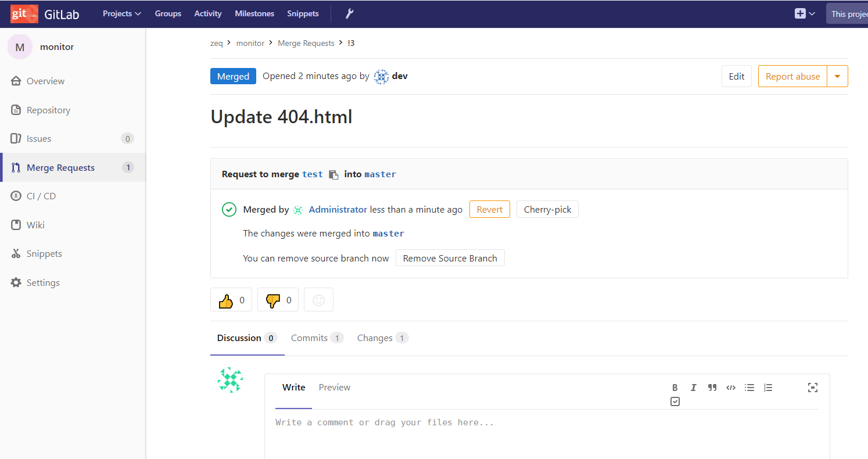Insert a bulleted list in comment
This screenshot has height=459, width=868.
pyautogui.click(x=749, y=388)
